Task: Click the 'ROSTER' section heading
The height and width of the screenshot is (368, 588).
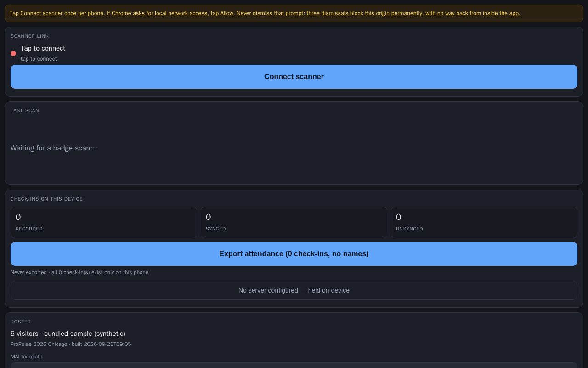Action: coord(21,322)
